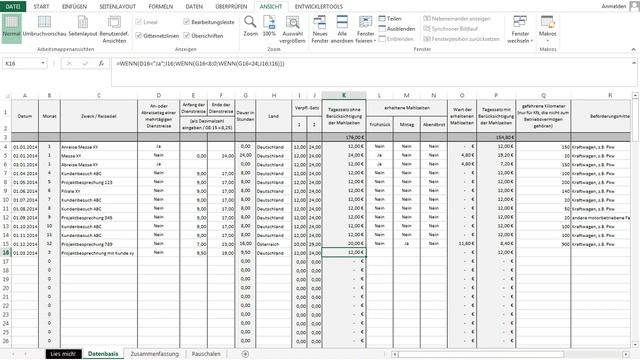Open the DATEI menu
This screenshot has width=640, height=360.
tap(13, 6)
